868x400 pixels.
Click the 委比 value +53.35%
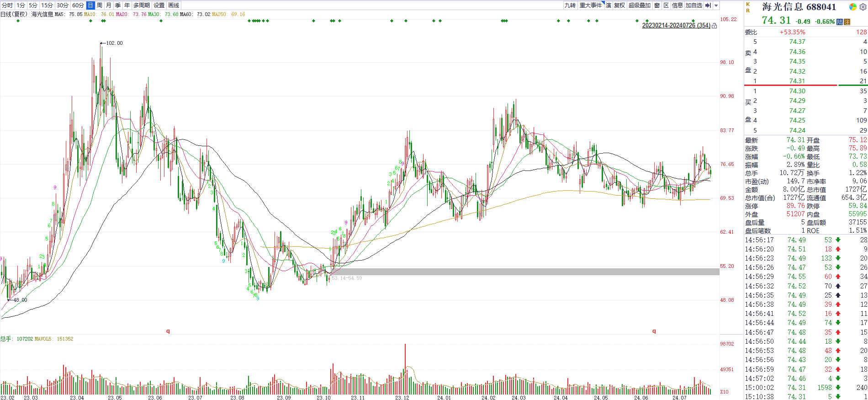792,32
